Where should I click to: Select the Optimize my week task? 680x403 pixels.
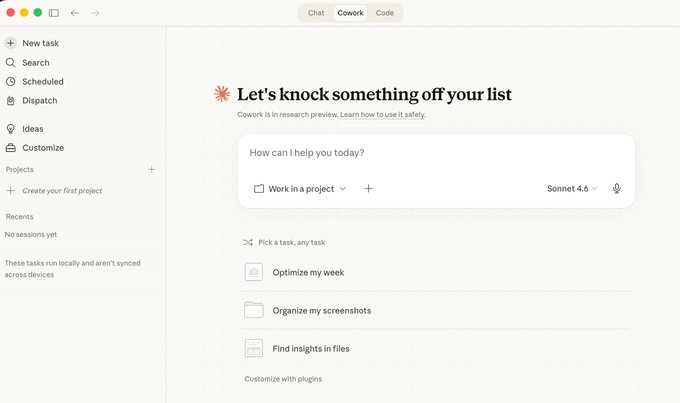point(308,272)
